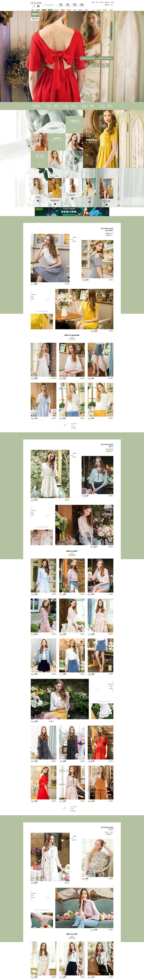Open the ¥388 white lace dress product

click(x=72, y=616)
